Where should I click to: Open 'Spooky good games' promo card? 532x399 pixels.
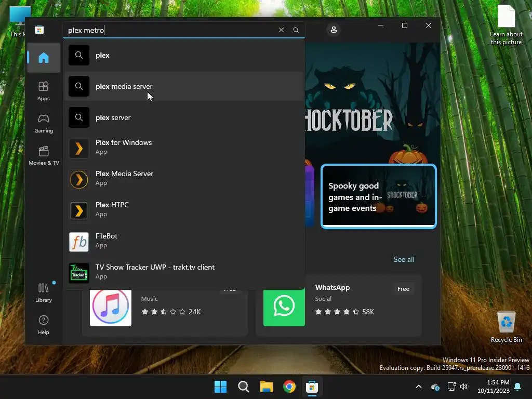(379, 196)
